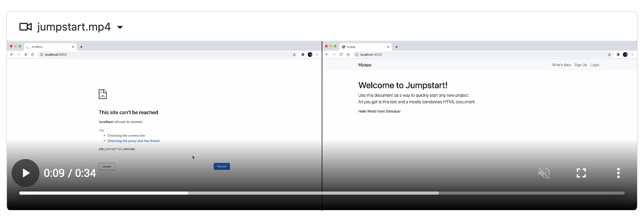Click the Details button on error page
Image resolution: width=644 pixels, height=219 pixels.
pos(107,167)
